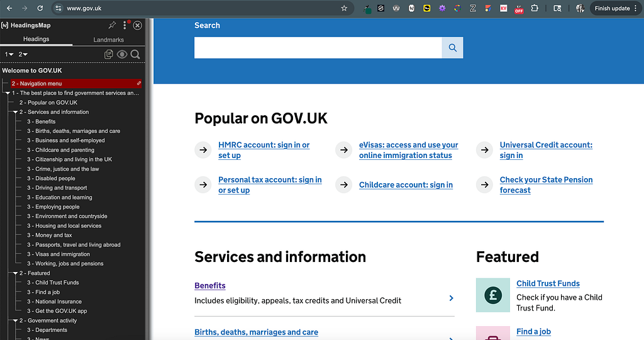The image size is (644, 340).
Task: Collapse the Government activity tree node
Action: coord(15,320)
